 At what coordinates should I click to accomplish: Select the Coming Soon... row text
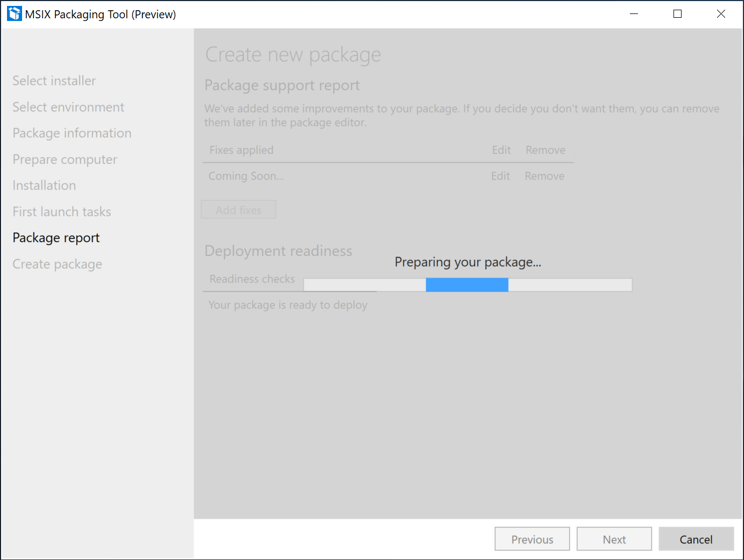[x=246, y=176]
